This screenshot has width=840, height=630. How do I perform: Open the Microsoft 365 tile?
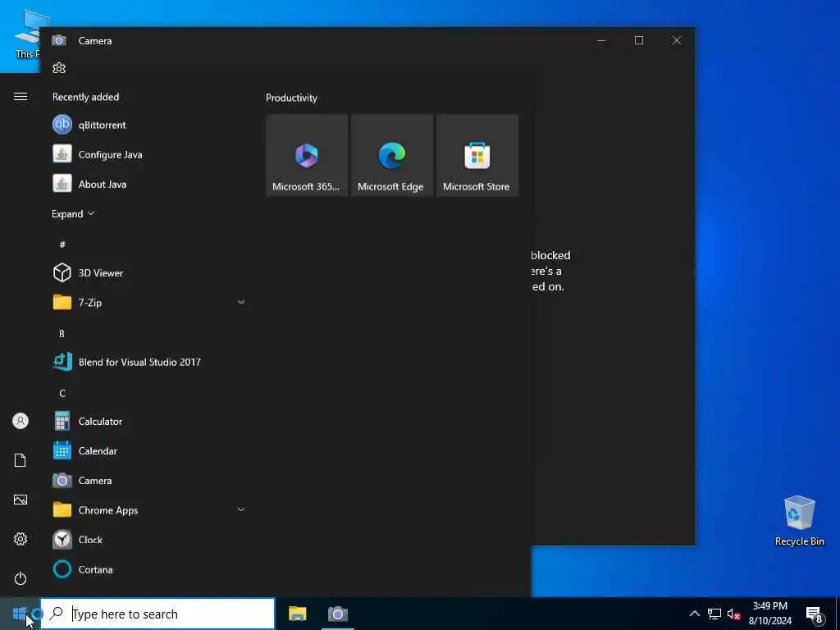[307, 155]
